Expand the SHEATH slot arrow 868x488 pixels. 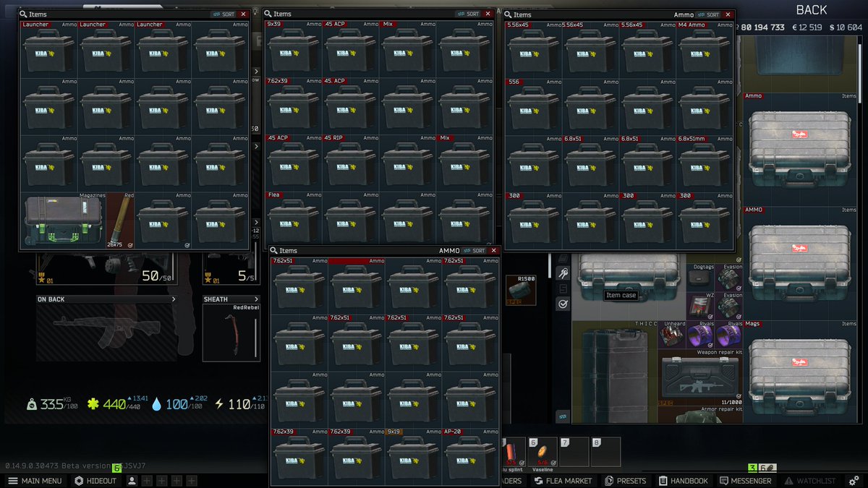pyautogui.click(x=256, y=299)
